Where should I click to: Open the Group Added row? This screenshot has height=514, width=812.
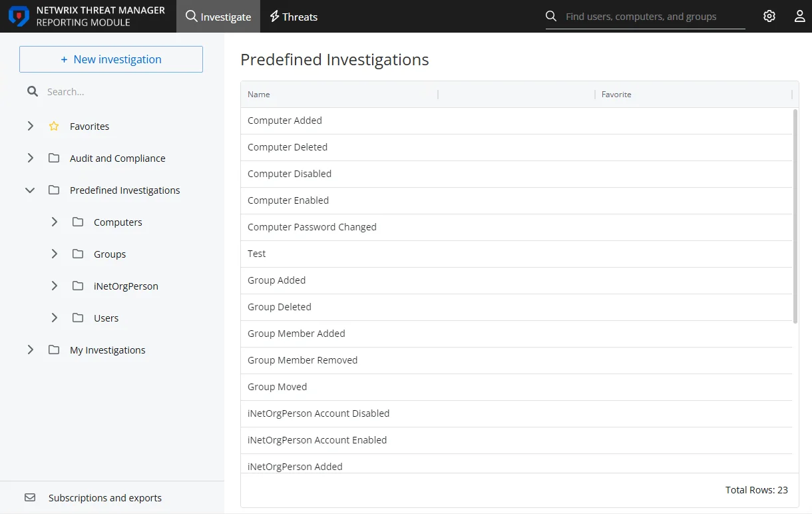pos(516,280)
